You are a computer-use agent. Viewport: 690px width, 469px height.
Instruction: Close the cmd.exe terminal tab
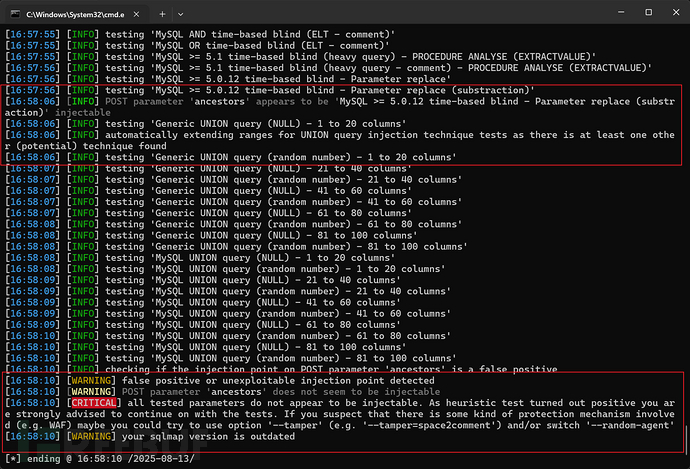[x=136, y=14]
